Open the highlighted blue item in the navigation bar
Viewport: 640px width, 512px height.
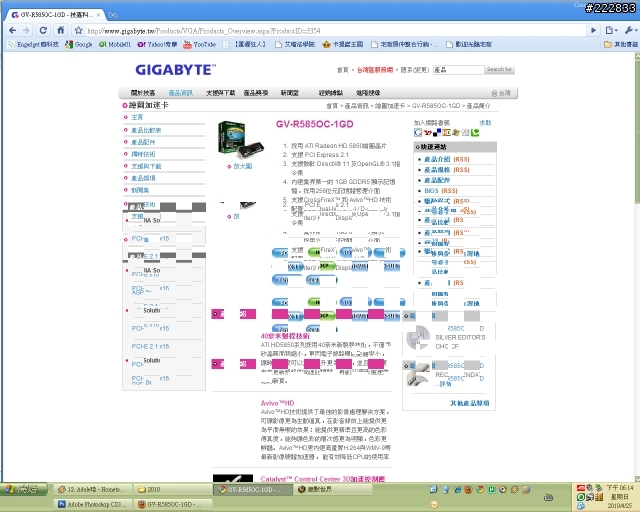click(180, 93)
